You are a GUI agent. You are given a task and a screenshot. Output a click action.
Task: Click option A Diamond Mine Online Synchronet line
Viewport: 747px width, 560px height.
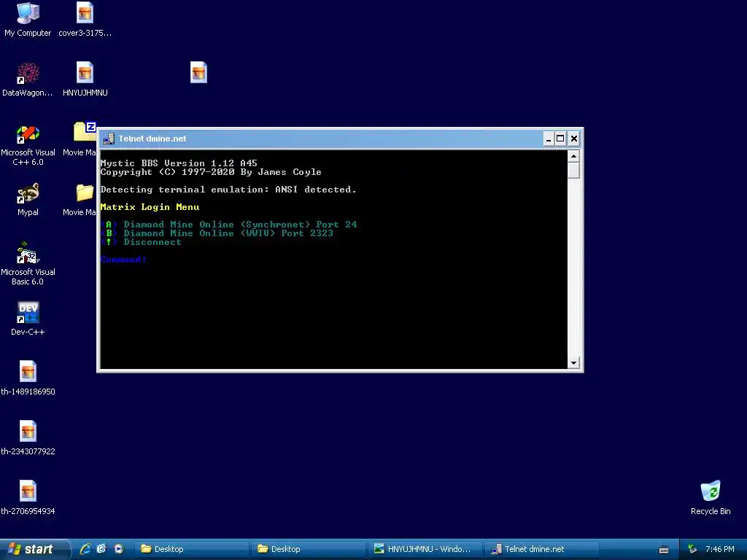228,225
